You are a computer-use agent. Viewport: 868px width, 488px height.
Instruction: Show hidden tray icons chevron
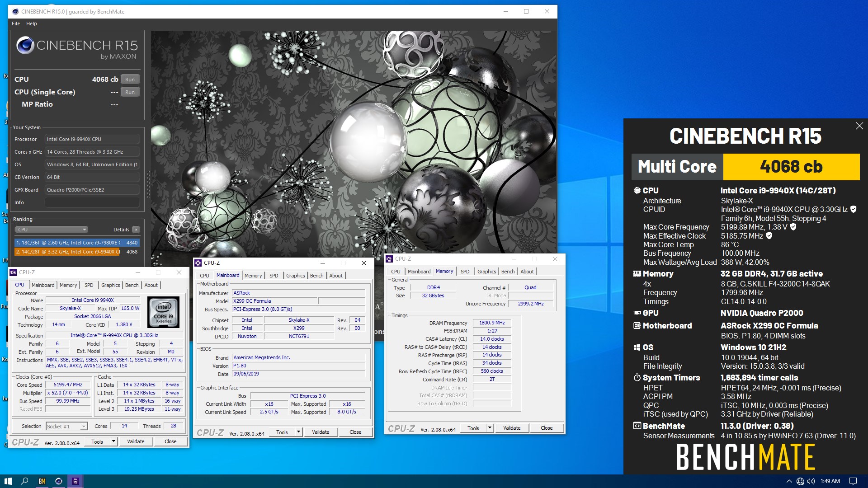[789, 481]
